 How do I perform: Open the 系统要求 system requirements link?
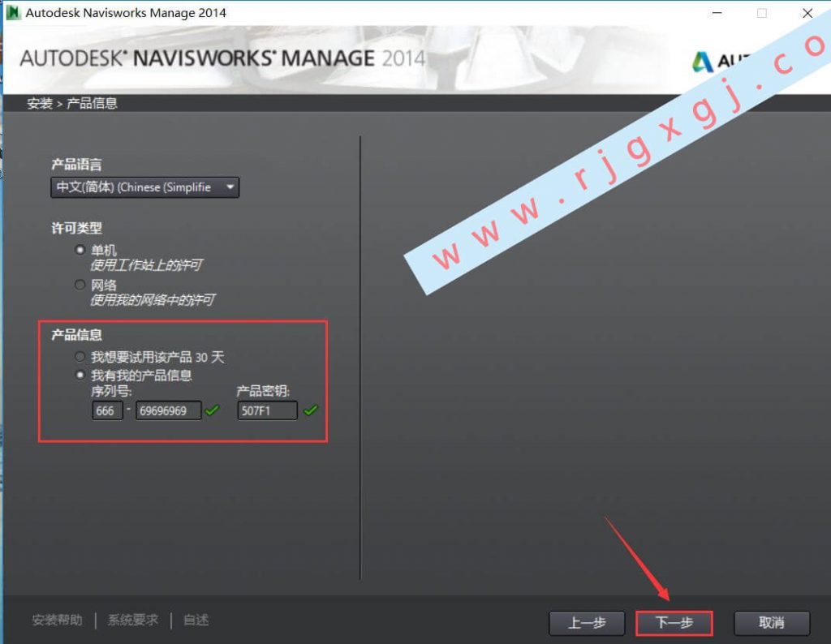tap(133, 620)
